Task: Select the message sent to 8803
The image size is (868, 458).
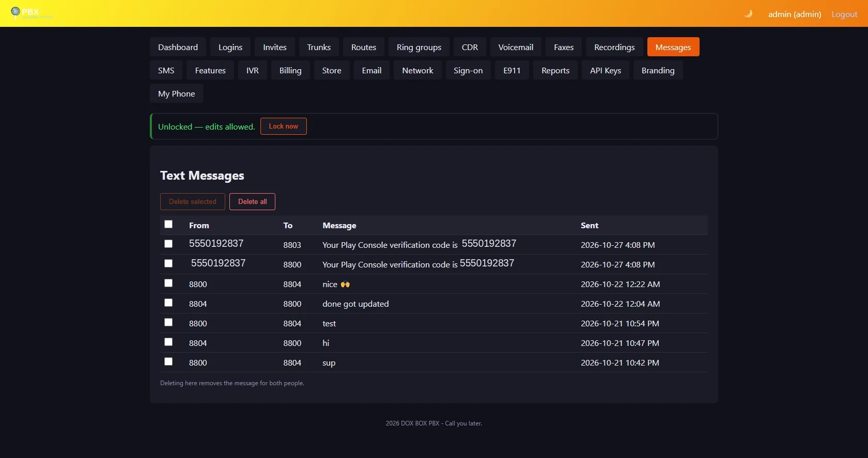Action: coord(168,244)
